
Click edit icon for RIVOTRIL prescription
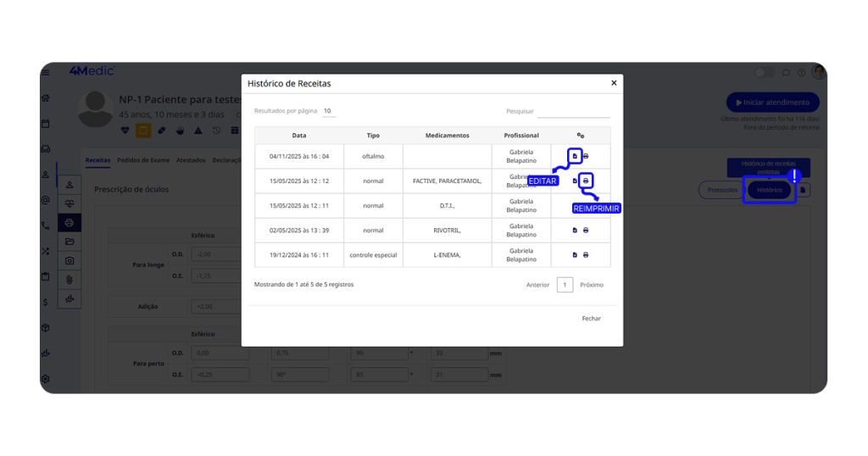click(575, 231)
